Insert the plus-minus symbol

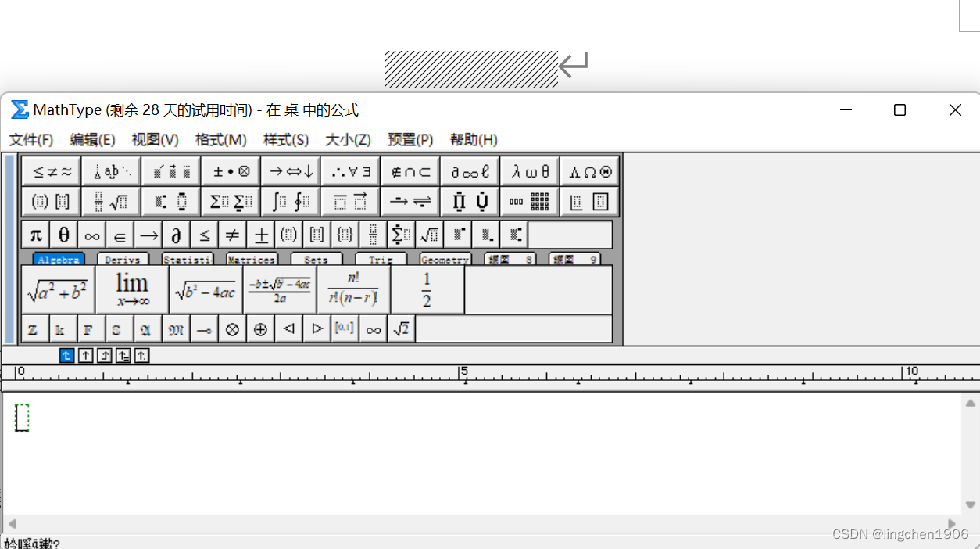point(261,235)
